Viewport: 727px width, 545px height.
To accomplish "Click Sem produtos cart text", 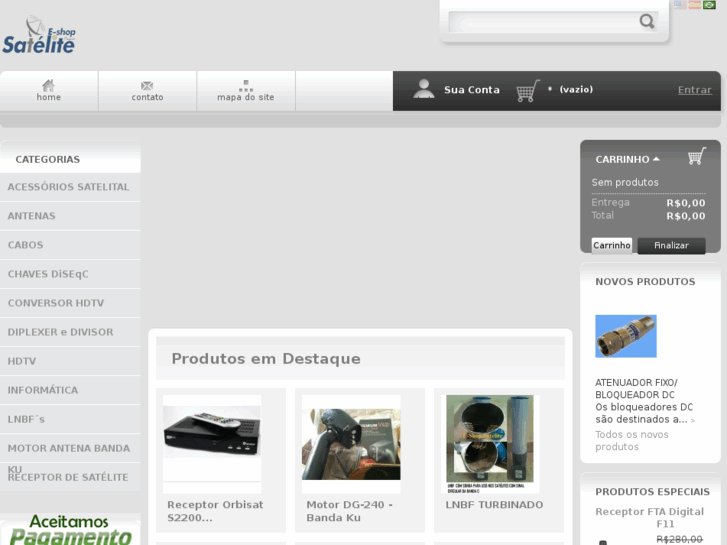I will [x=625, y=182].
